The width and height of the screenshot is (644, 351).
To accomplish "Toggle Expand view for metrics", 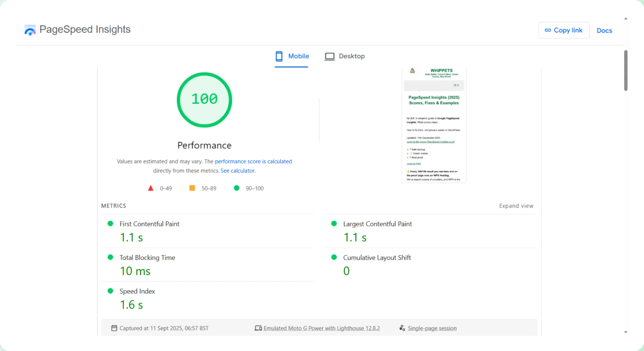I will coord(516,206).
